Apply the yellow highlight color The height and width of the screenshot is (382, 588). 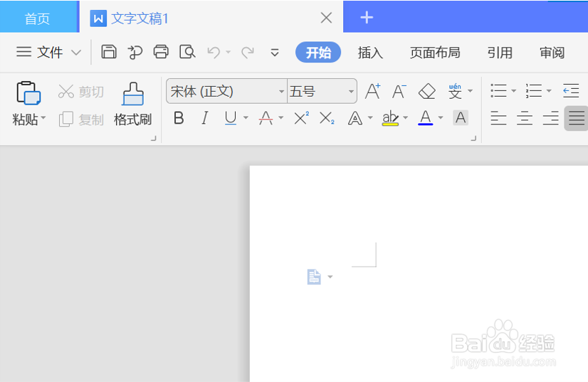click(390, 118)
